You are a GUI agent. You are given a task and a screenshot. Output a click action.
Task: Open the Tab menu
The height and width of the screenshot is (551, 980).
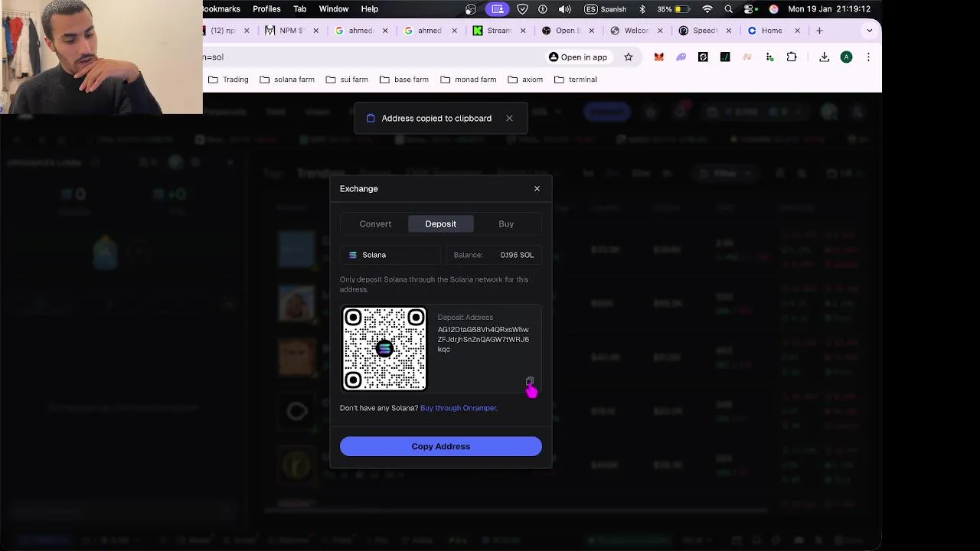300,9
